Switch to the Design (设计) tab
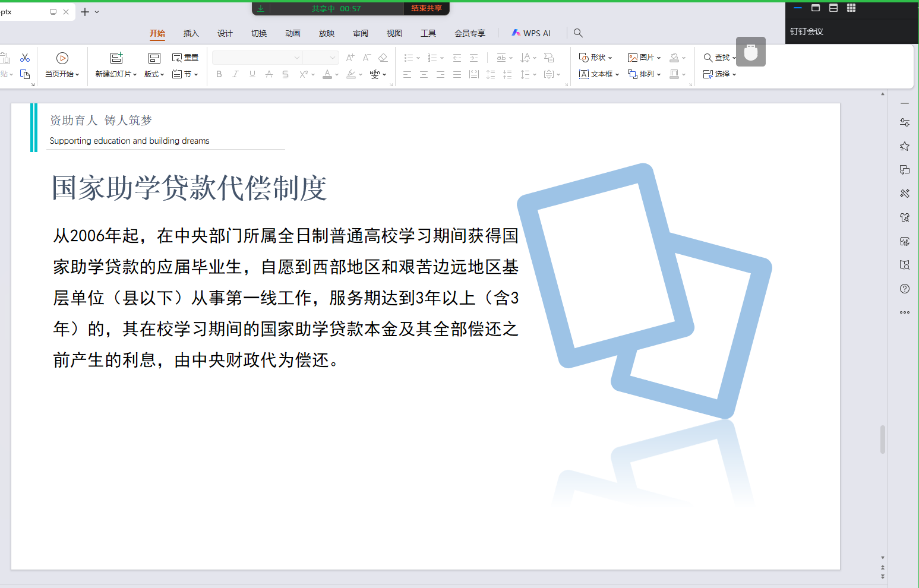 point(225,33)
